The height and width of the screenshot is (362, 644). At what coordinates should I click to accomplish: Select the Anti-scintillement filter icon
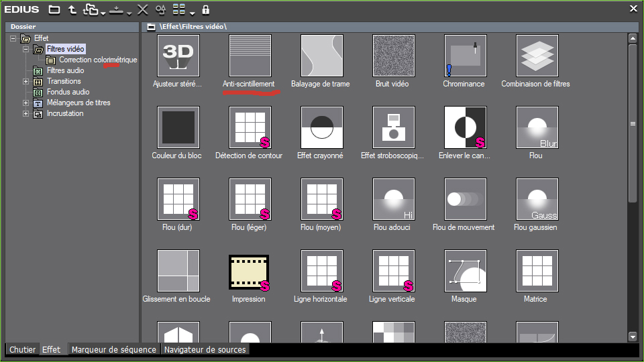249,56
